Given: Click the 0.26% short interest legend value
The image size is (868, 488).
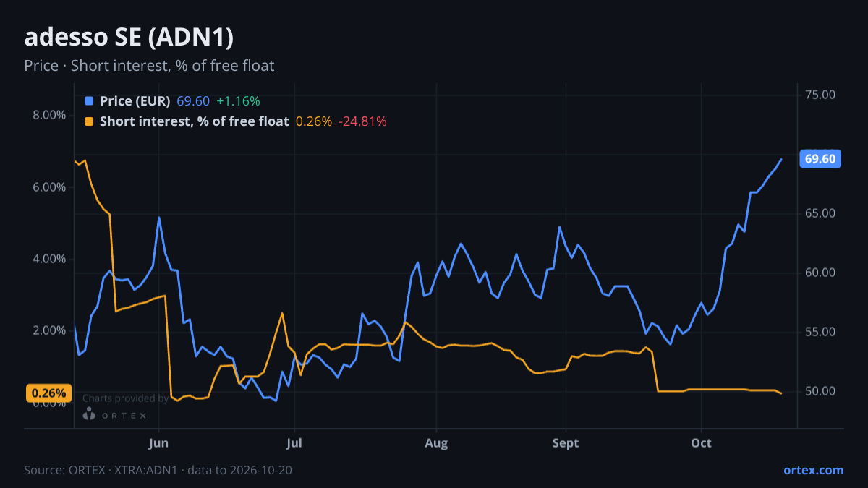Looking at the screenshot, I should click(314, 121).
